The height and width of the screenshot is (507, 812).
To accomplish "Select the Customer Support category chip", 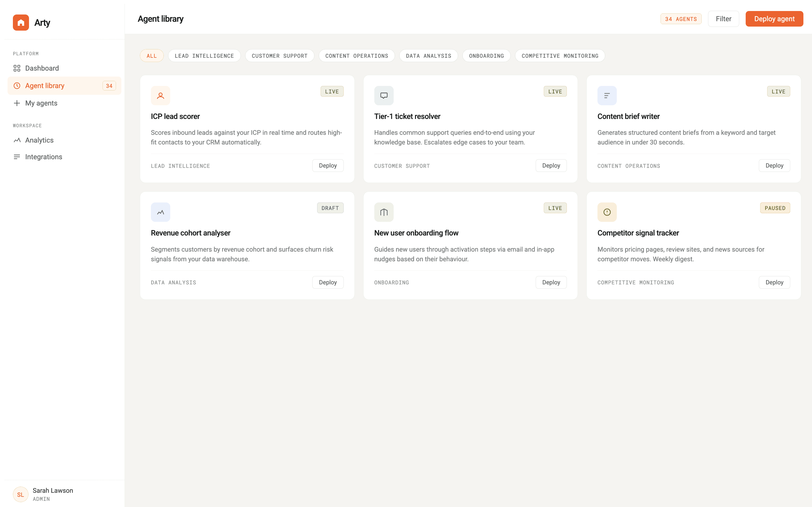I will pyautogui.click(x=279, y=56).
